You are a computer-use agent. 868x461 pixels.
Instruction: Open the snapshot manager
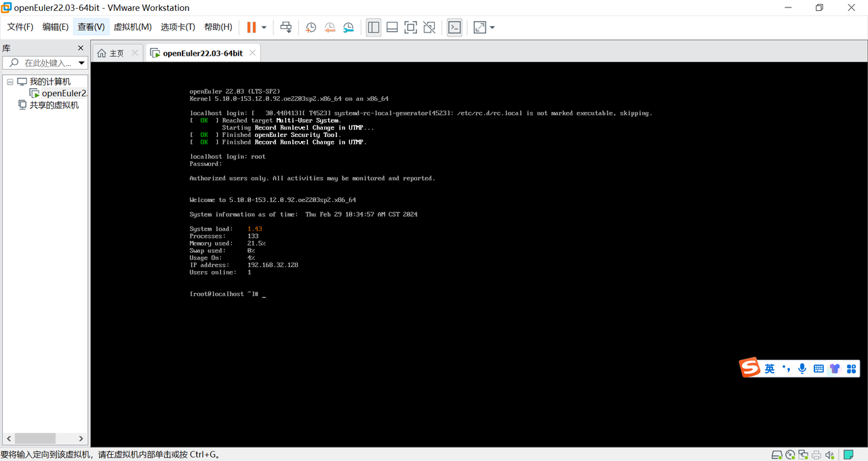click(x=348, y=27)
